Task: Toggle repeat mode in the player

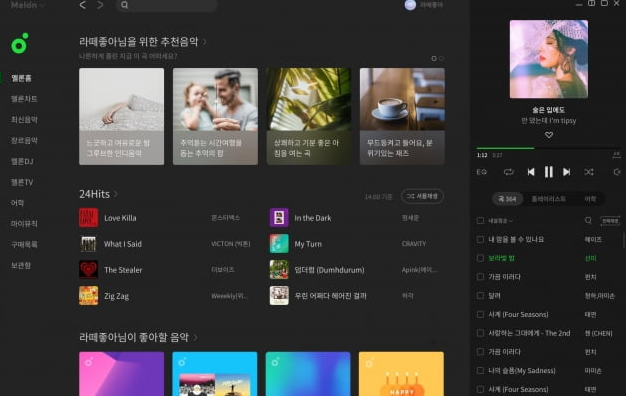Action: tap(508, 172)
